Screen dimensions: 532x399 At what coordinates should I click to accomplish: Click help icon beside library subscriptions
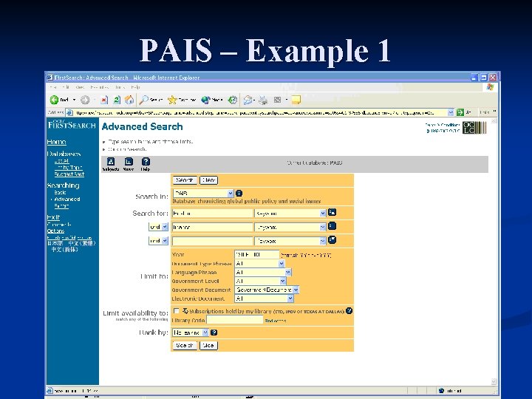(x=349, y=310)
